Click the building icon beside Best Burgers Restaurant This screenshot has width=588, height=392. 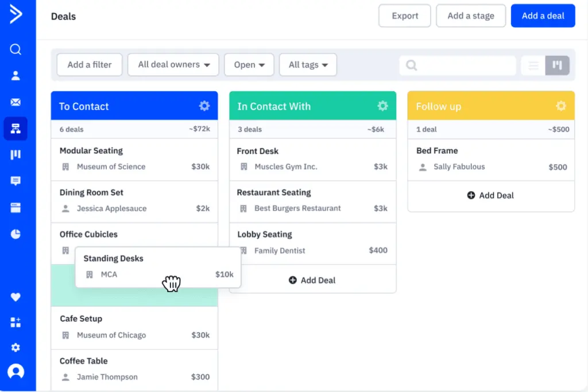pos(243,208)
